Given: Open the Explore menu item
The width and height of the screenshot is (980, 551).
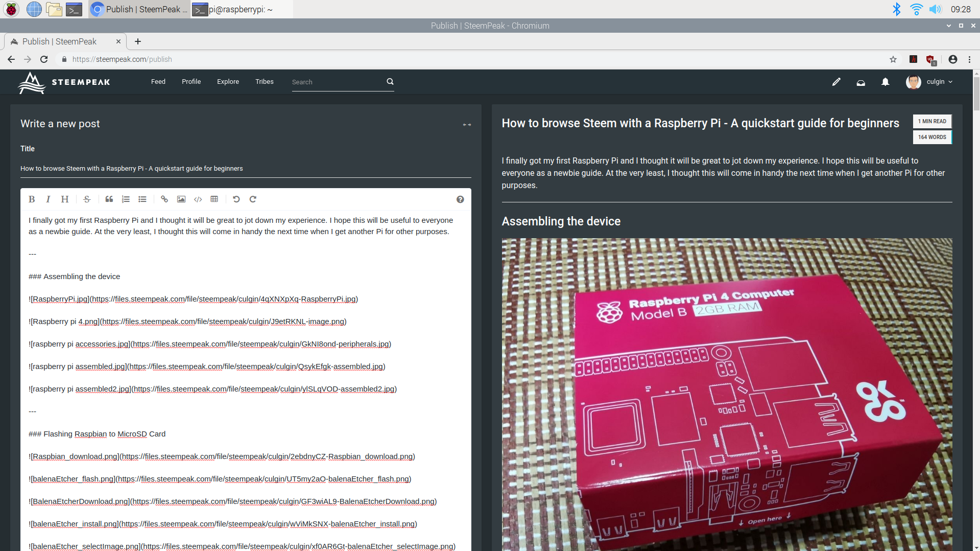Looking at the screenshot, I should point(228,82).
